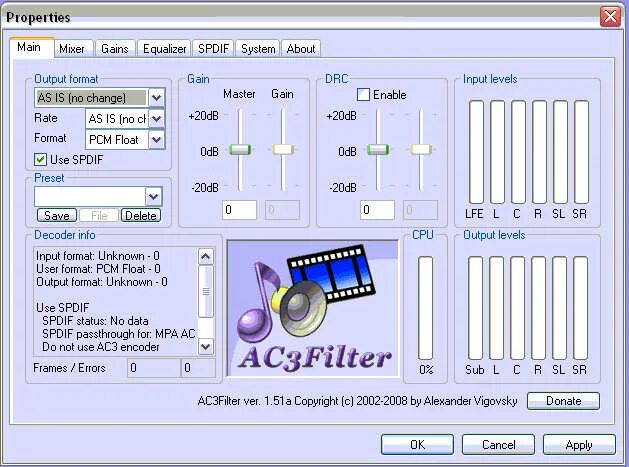Click the 0% CPU value label

426,370
